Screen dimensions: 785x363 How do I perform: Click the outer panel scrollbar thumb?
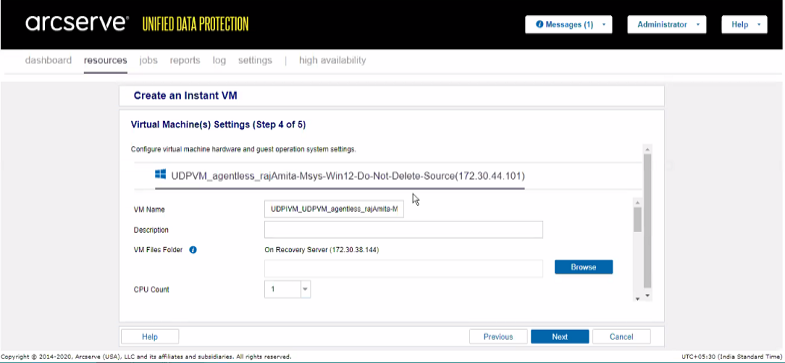click(647, 220)
